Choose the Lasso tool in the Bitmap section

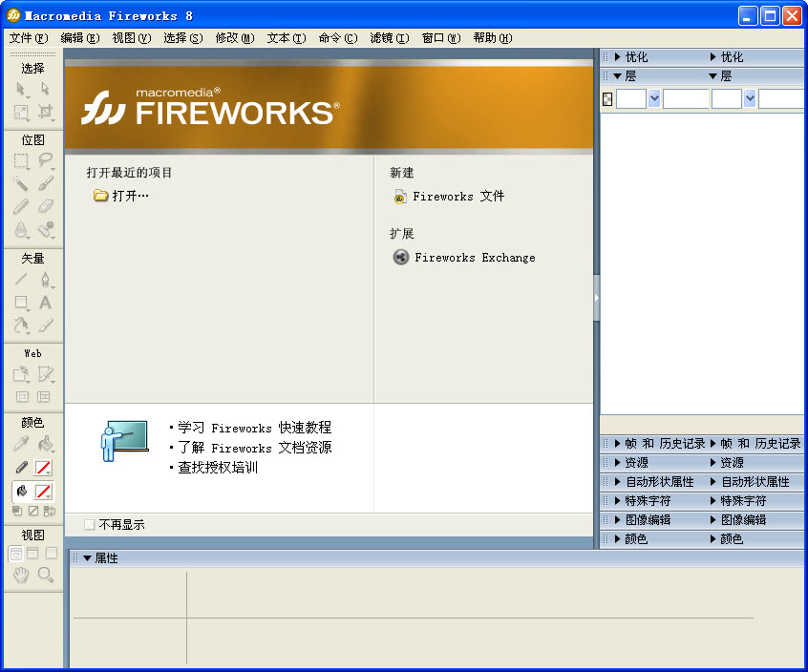pyautogui.click(x=46, y=160)
